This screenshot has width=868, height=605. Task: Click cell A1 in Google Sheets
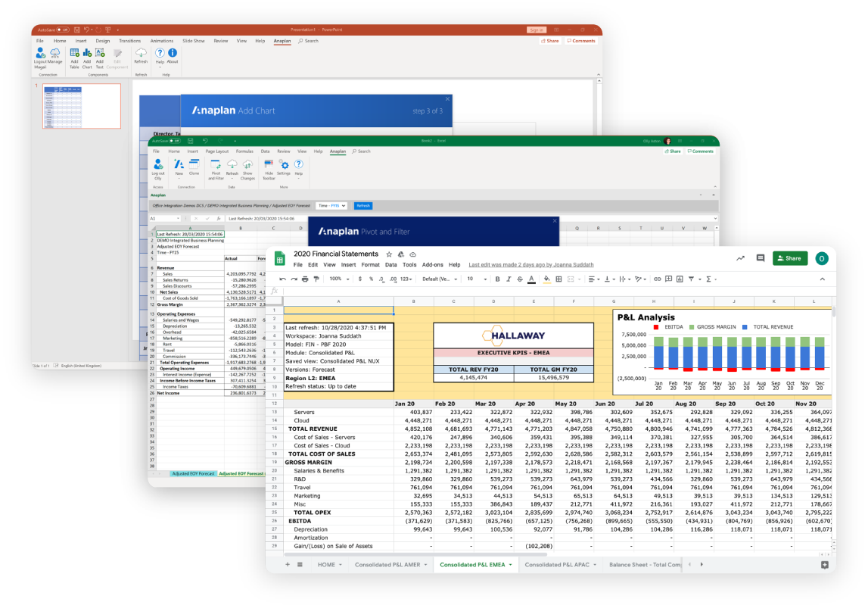click(339, 310)
